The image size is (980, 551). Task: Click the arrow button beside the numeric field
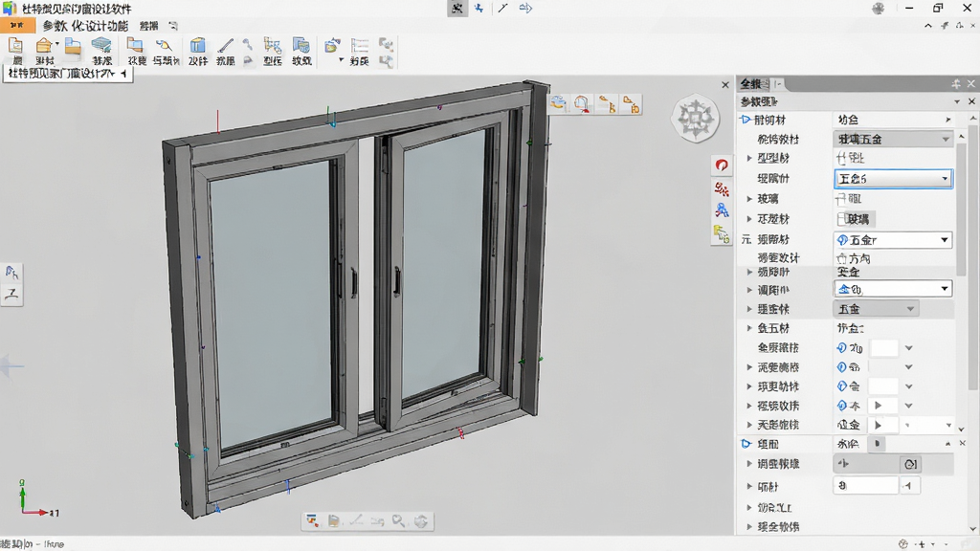click(908, 485)
